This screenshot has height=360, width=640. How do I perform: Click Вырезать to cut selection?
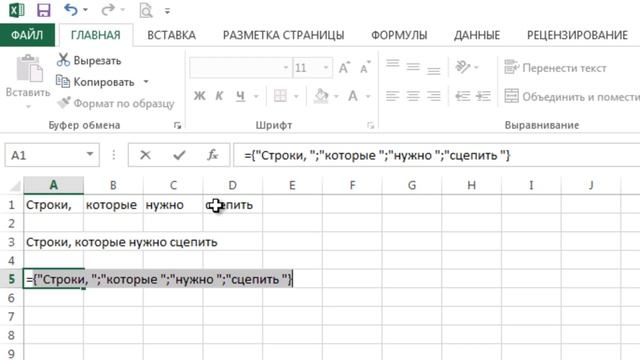[89, 60]
